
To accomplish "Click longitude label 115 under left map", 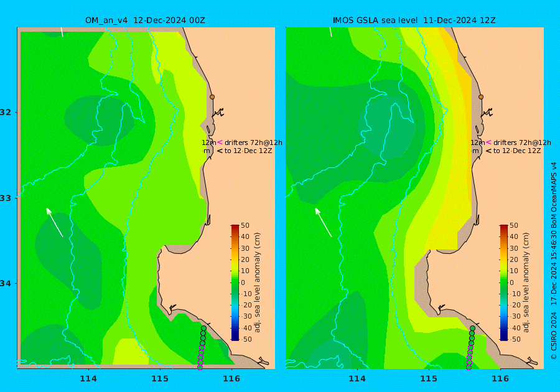I will pyautogui.click(x=160, y=378).
